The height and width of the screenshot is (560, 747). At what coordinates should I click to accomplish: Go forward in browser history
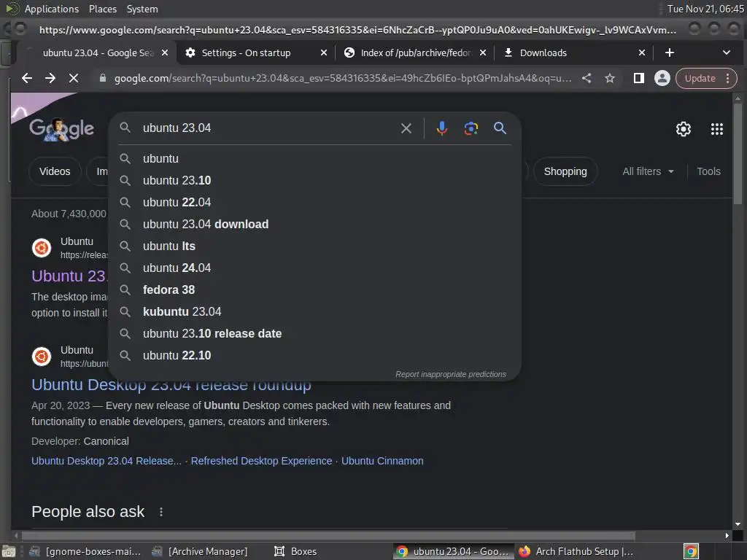[x=50, y=78]
